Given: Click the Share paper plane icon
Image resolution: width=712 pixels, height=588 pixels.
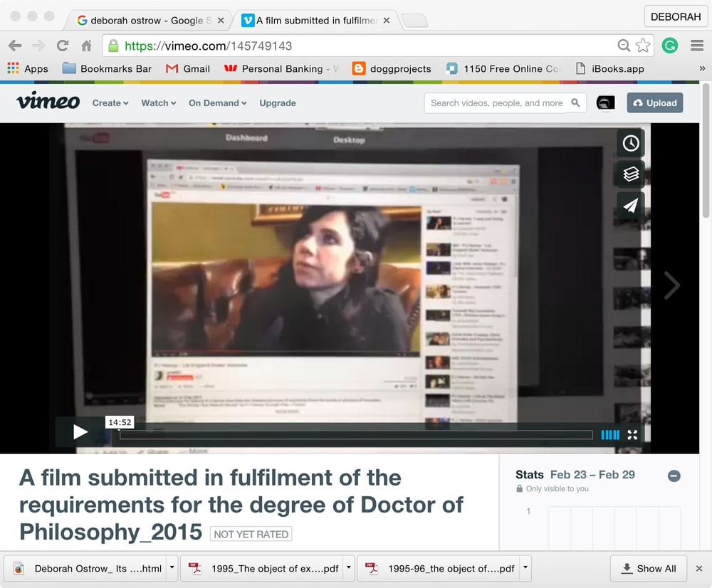Looking at the screenshot, I should pos(631,206).
